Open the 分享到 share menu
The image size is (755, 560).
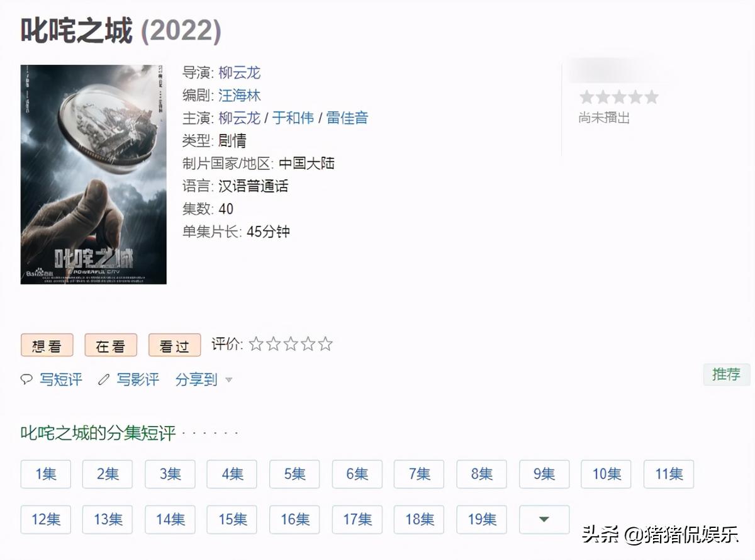196,379
